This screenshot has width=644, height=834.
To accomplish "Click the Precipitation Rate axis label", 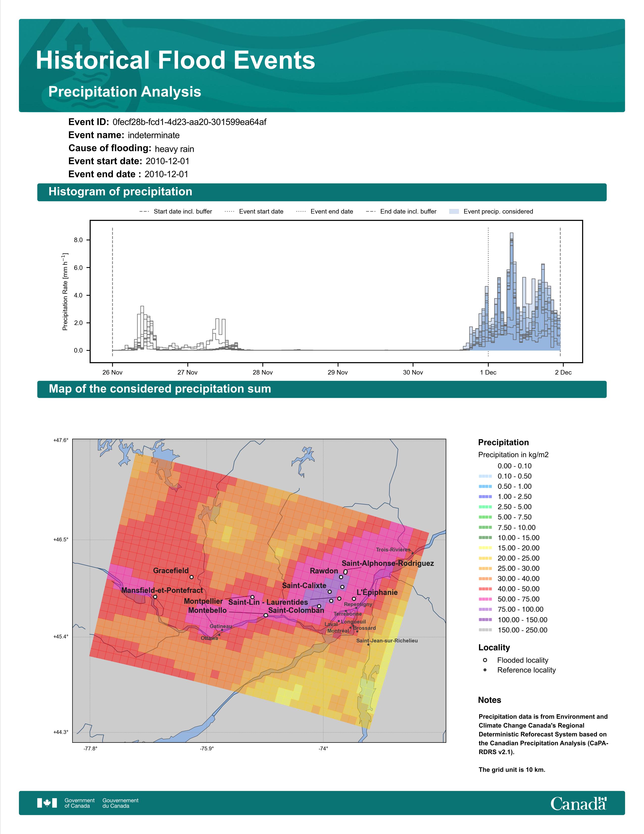I will point(65,292).
